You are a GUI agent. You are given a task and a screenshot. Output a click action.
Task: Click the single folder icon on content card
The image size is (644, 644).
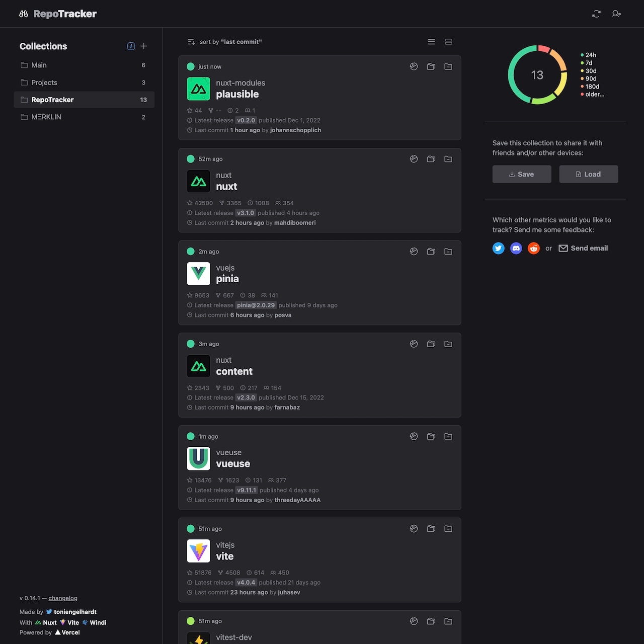(448, 344)
